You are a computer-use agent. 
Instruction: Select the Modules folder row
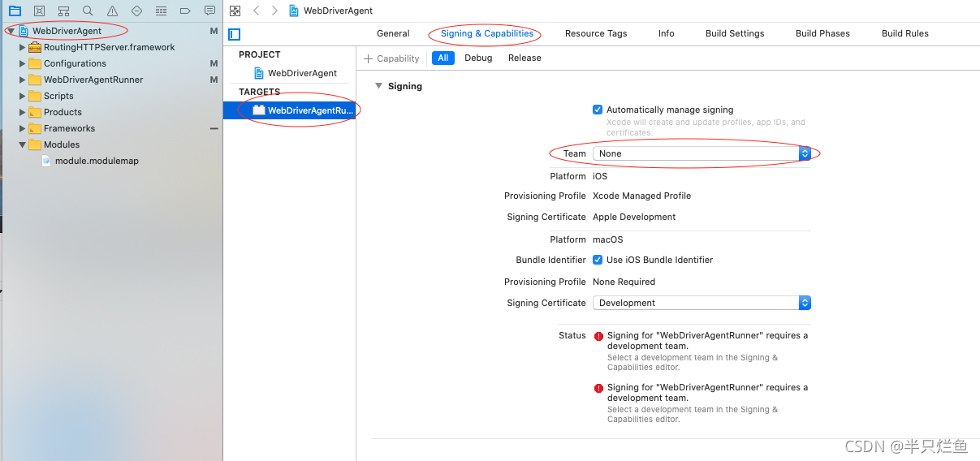(111, 144)
